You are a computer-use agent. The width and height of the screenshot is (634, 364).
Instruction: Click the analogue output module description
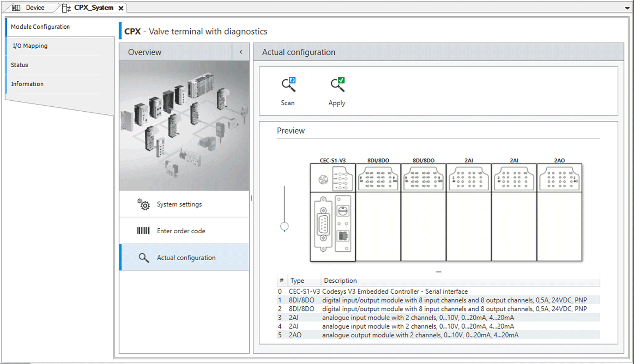tap(421, 335)
